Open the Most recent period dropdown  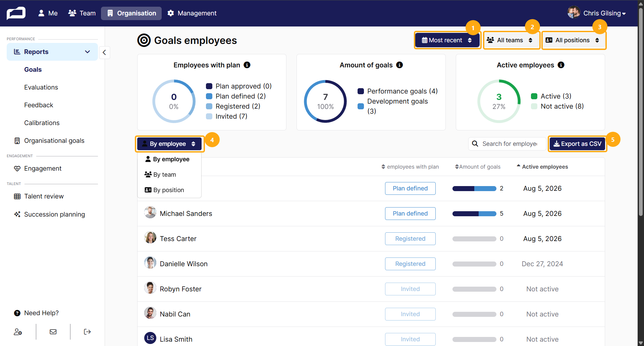(x=447, y=40)
